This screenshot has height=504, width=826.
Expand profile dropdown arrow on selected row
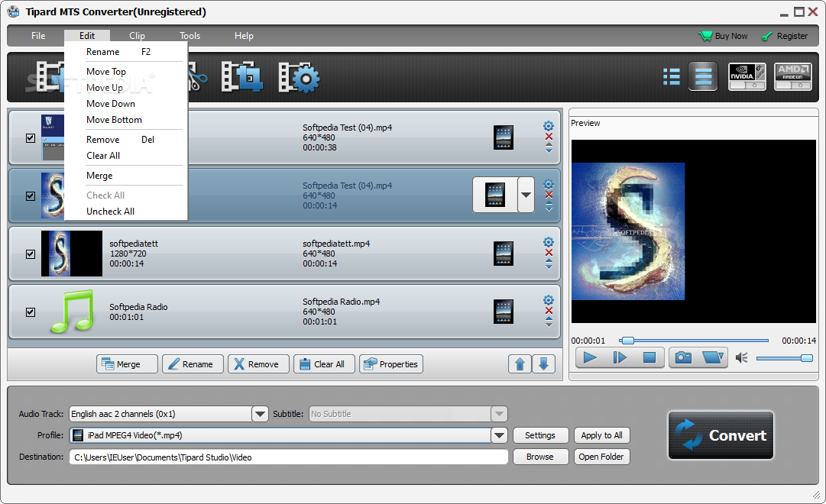526,195
